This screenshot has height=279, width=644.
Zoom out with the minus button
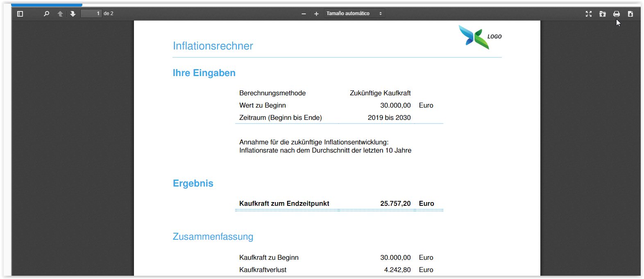tap(304, 14)
